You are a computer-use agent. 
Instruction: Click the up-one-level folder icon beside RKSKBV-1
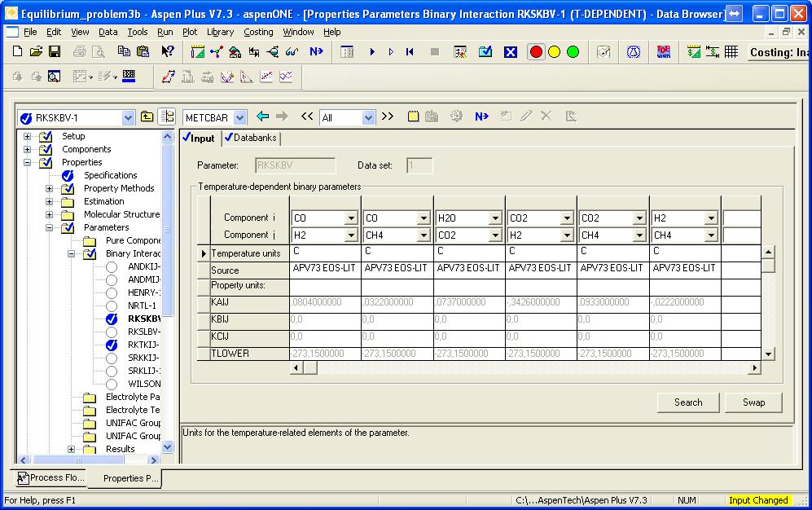[x=147, y=117]
